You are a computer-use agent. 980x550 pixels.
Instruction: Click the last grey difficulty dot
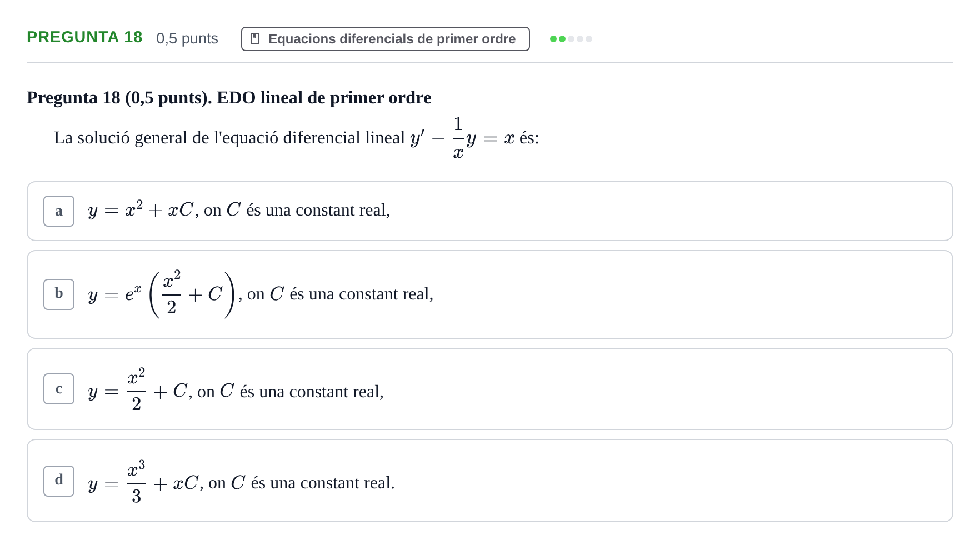click(589, 39)
